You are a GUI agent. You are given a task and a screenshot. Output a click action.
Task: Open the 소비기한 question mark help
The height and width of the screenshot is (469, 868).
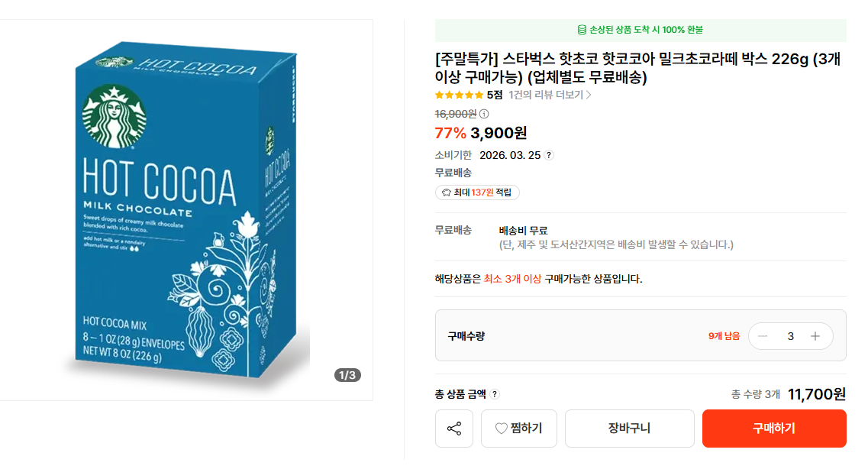click(549, 155)
